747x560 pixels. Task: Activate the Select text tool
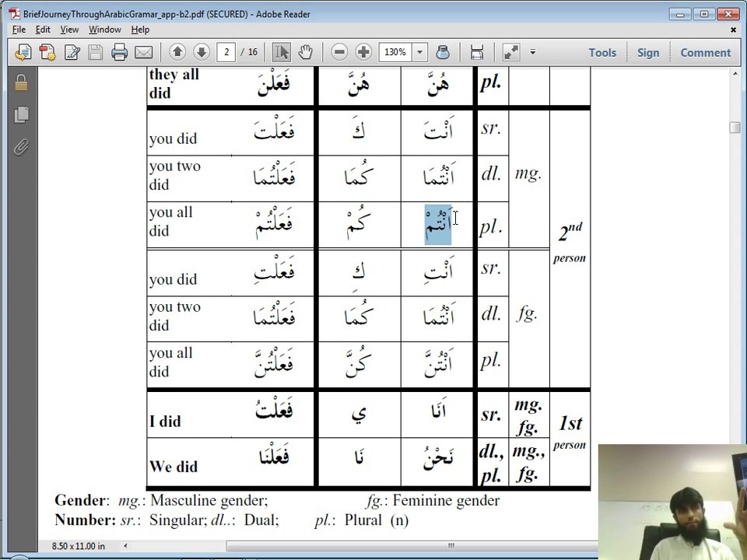coord(281,52)
